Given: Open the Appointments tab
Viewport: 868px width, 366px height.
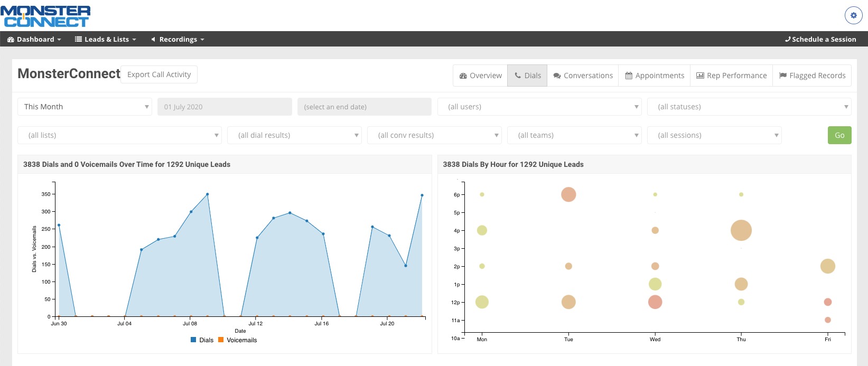Looking at the screenshot, I should click(x=655, y=76).
